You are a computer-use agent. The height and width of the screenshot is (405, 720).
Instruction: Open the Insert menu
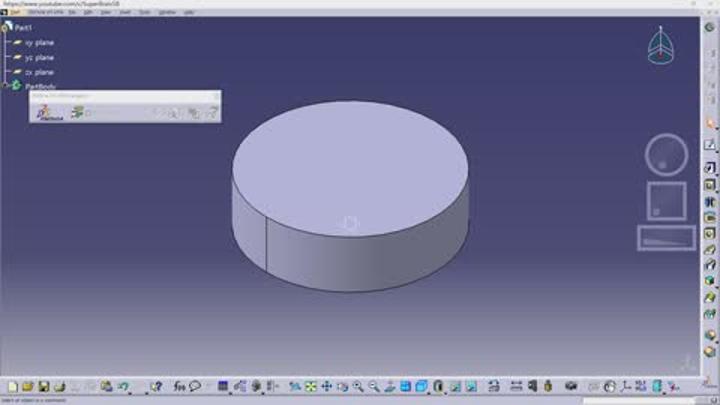click(125, 12)
